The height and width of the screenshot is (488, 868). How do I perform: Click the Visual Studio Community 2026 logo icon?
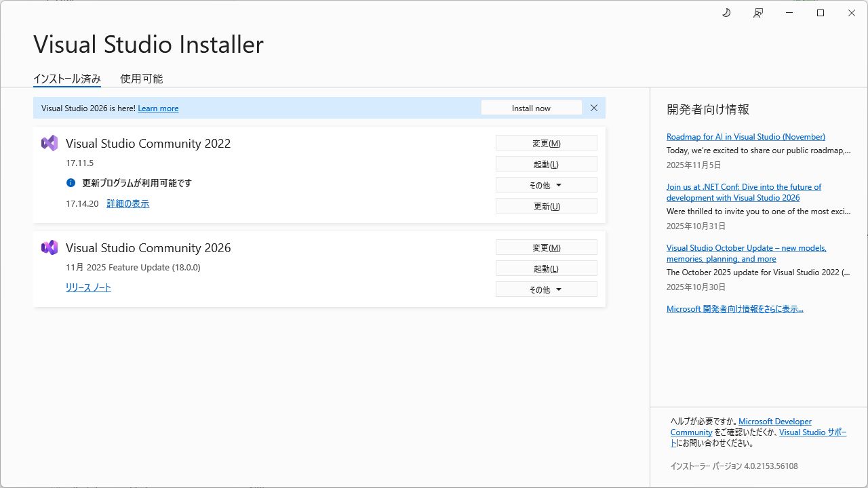tap(50, 247)
